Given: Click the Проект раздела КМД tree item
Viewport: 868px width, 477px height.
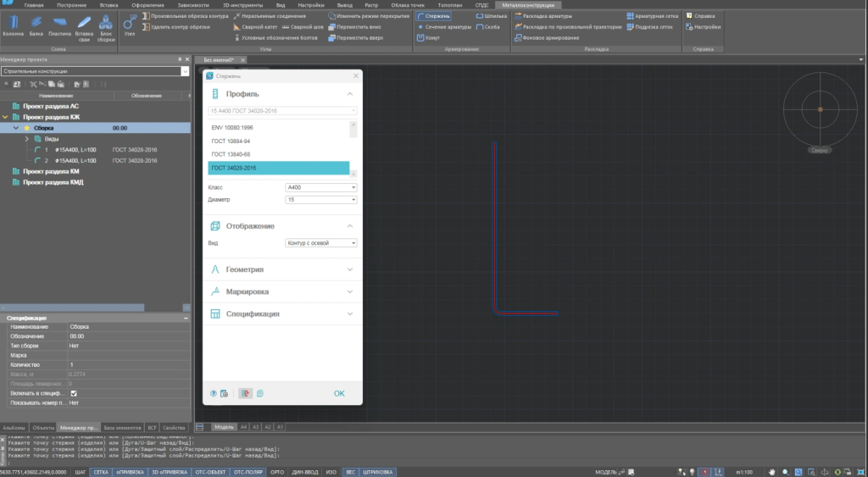Looking at the screenshot, I should coord(53,181).
